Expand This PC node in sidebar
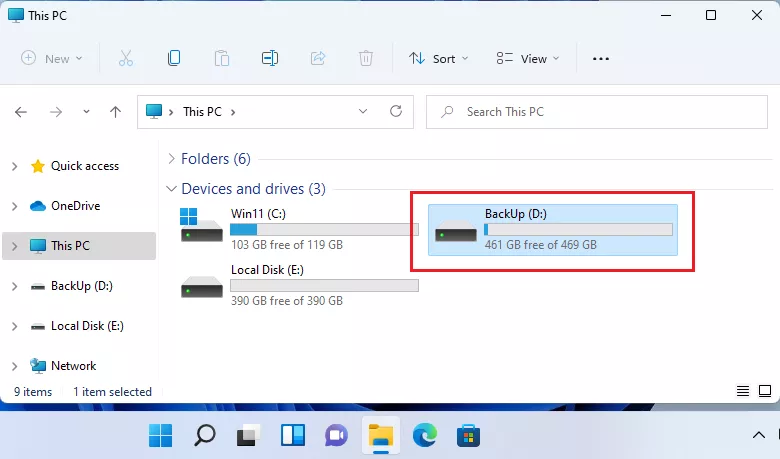 pos(14,246)
